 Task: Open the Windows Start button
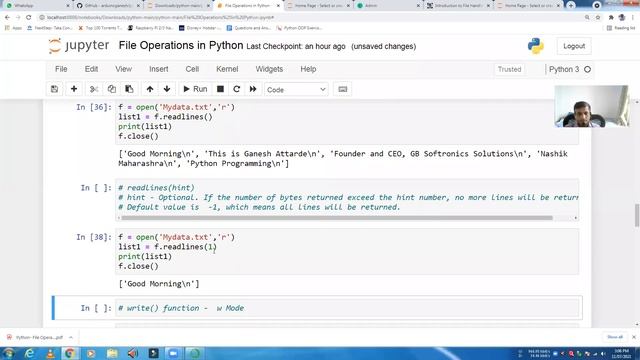point(9,353)
